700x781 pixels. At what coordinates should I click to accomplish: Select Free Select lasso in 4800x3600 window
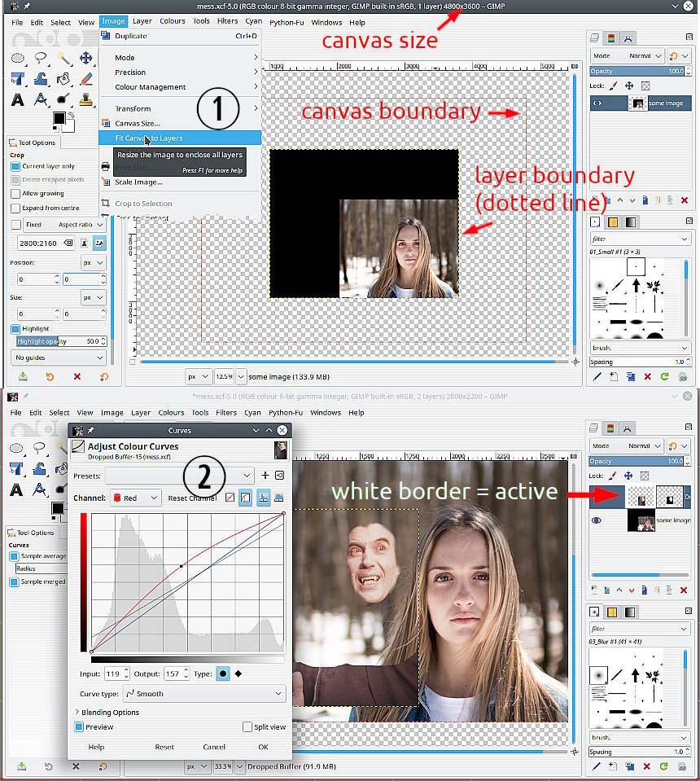click(x=41, y=59)
